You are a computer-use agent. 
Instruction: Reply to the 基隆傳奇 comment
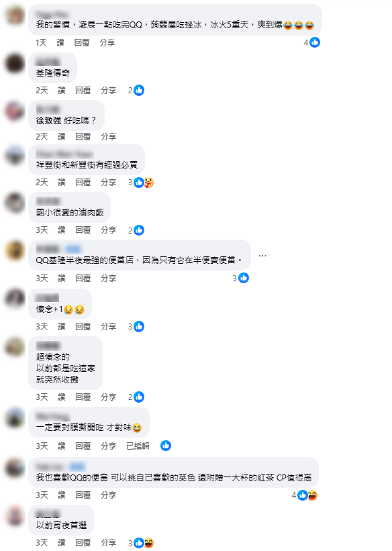click(x=83, y=91)
